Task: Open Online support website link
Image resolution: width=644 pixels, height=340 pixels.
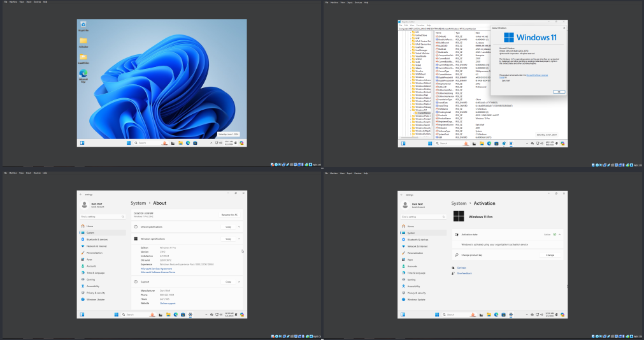Action: 168,304
